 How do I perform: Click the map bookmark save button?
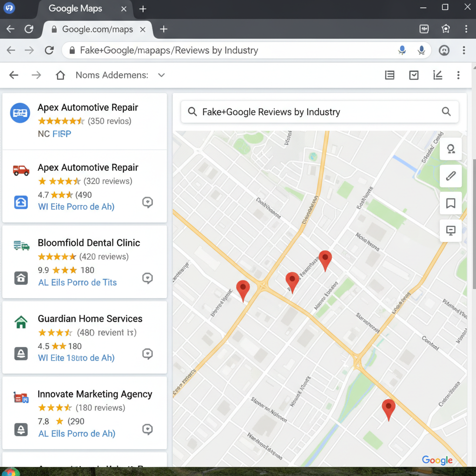(x=451, y=203)
